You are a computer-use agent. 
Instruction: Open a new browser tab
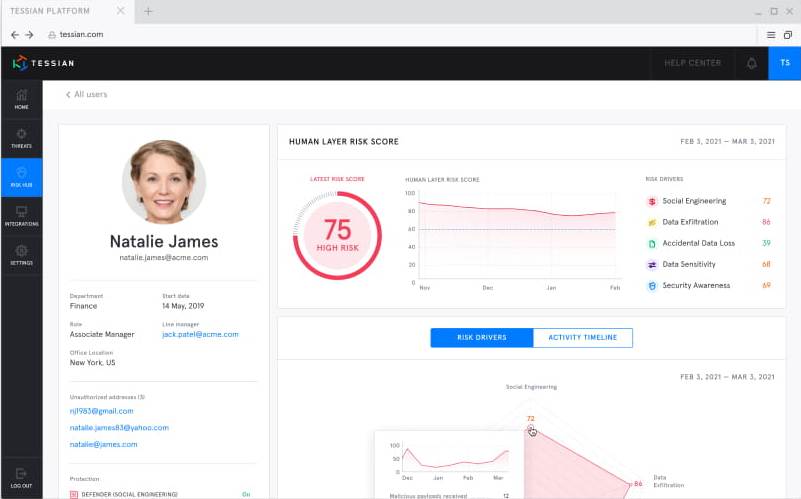coord(148,11)
